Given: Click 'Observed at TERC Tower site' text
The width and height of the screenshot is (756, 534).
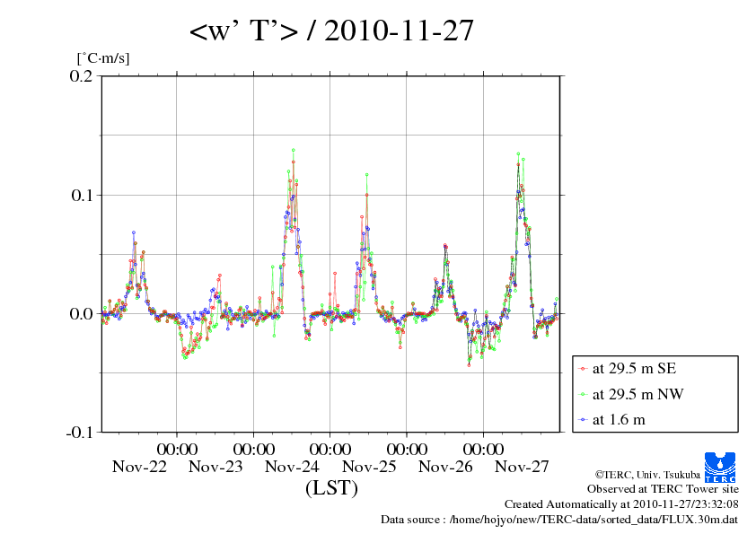Looking at the screenshot, I should 663,489.
